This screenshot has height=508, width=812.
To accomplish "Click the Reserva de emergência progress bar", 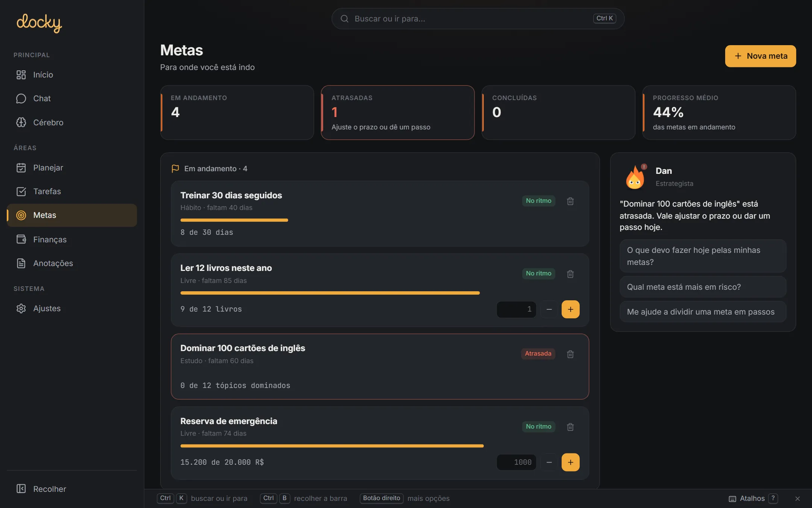I will 380,446.
